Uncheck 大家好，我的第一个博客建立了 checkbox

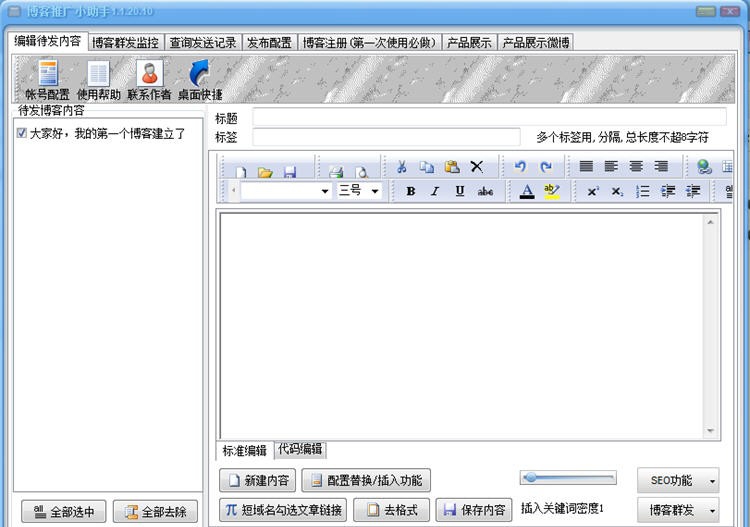[21, 133]
